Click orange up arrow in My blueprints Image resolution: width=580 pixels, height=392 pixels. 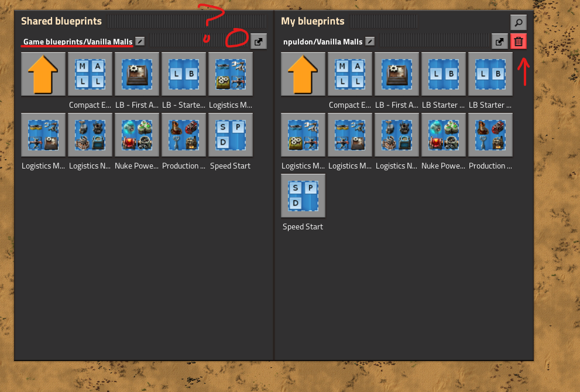[x=303, y=74]
